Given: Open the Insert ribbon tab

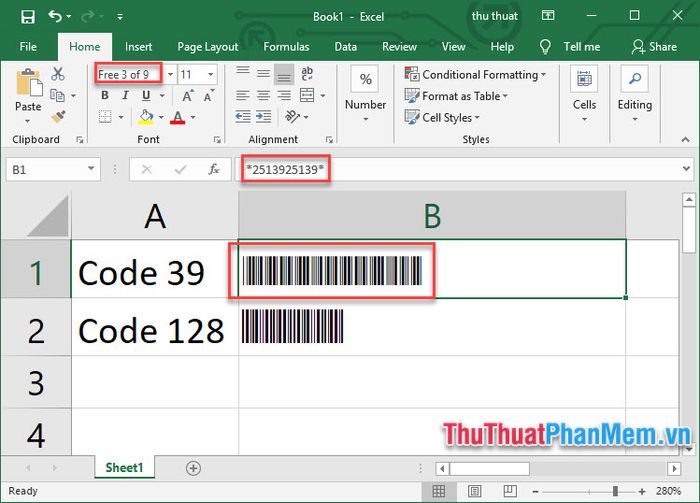Looking at the screenshot, I should click(138, 47).
